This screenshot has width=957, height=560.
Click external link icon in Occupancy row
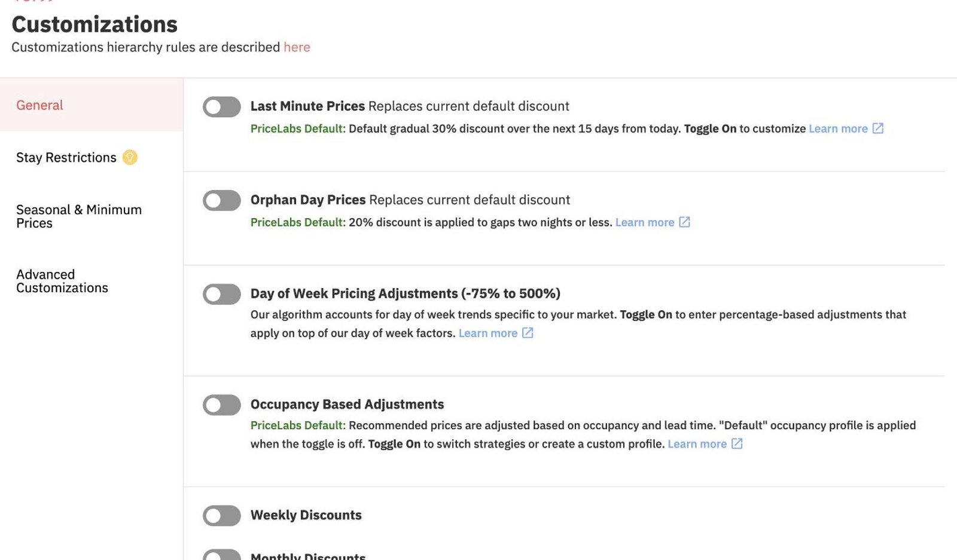737,443
